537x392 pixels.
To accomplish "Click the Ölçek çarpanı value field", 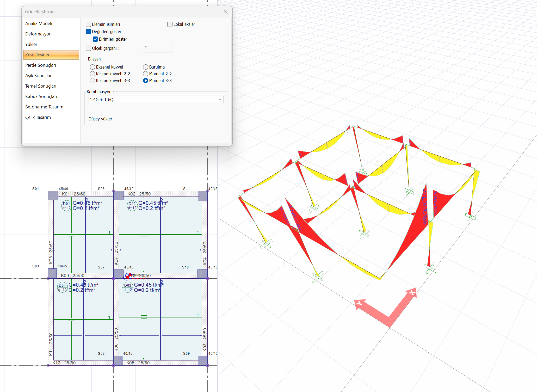I will click(157, 48).
